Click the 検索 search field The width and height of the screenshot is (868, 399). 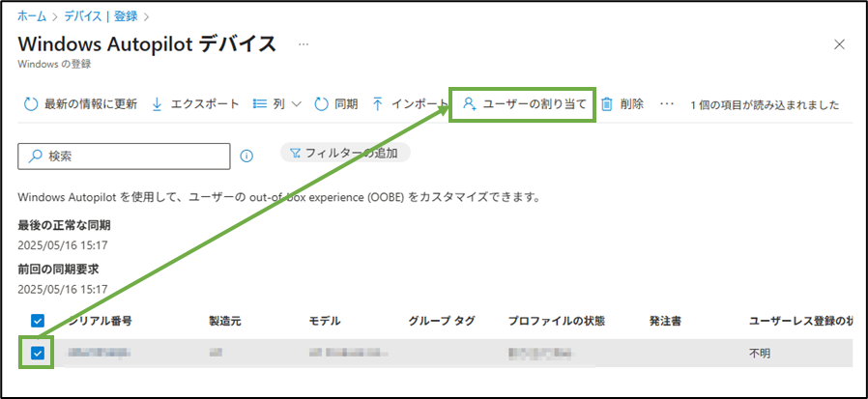click(124, 157)
